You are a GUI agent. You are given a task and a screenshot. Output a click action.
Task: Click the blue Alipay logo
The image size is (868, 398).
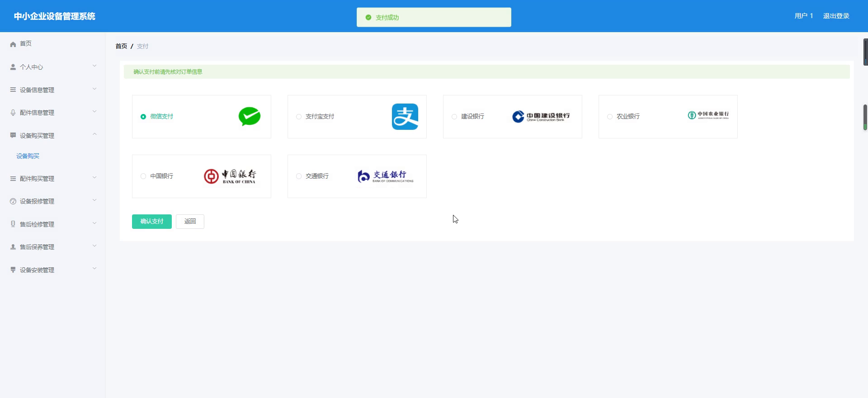[405, 117]
